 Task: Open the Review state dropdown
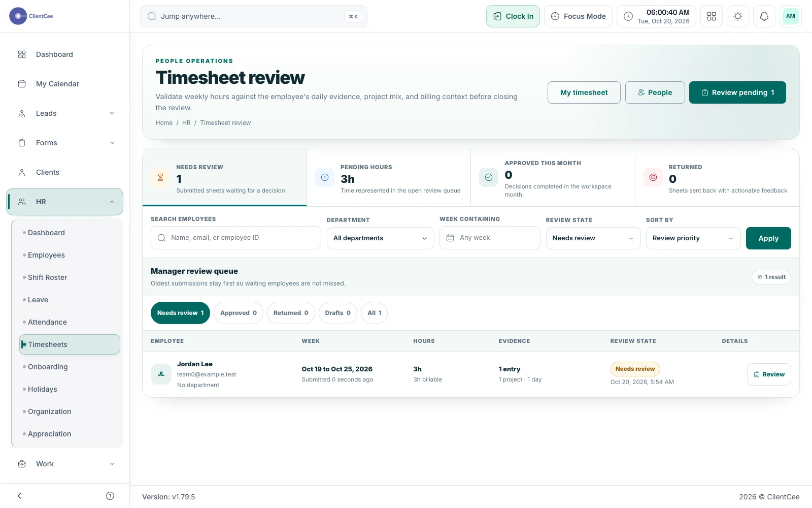[x=593, y=238]
